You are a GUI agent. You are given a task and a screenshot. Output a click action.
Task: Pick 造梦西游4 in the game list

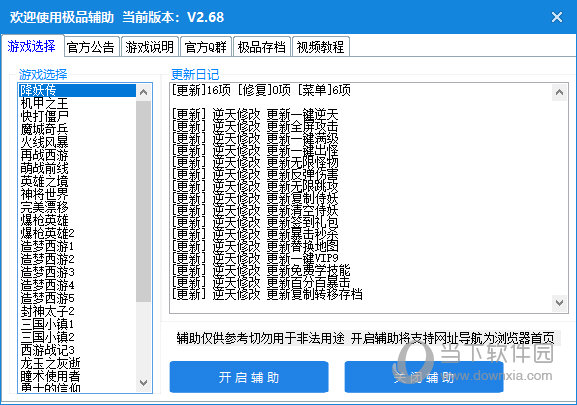point(77,285)
